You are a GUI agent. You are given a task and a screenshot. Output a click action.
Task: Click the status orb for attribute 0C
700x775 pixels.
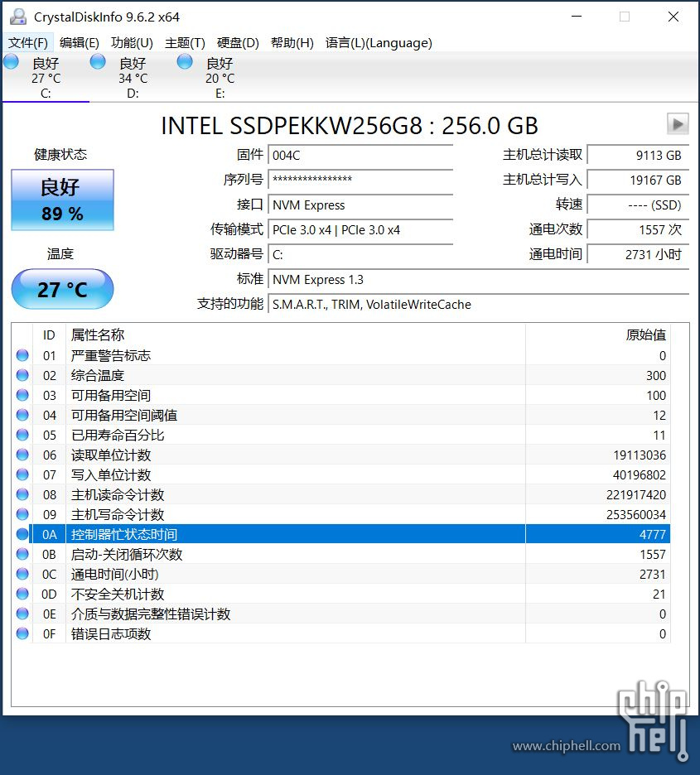(22, 574)
